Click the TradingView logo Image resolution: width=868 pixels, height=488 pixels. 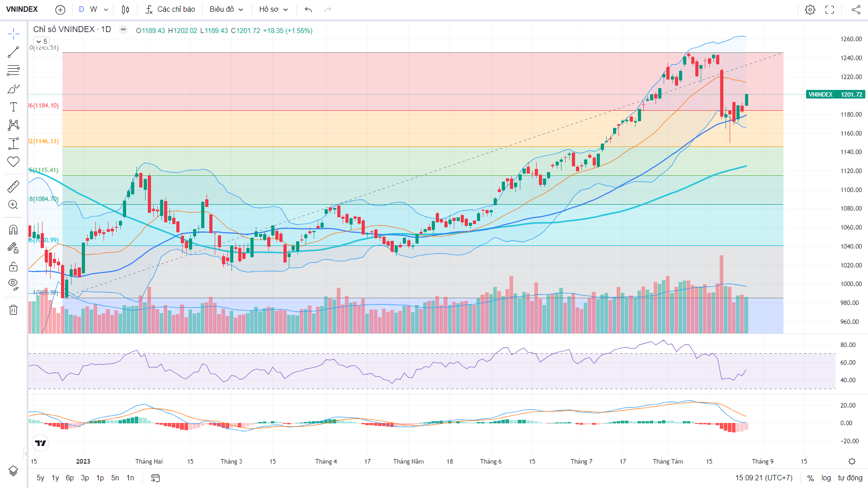coord(41,443)
